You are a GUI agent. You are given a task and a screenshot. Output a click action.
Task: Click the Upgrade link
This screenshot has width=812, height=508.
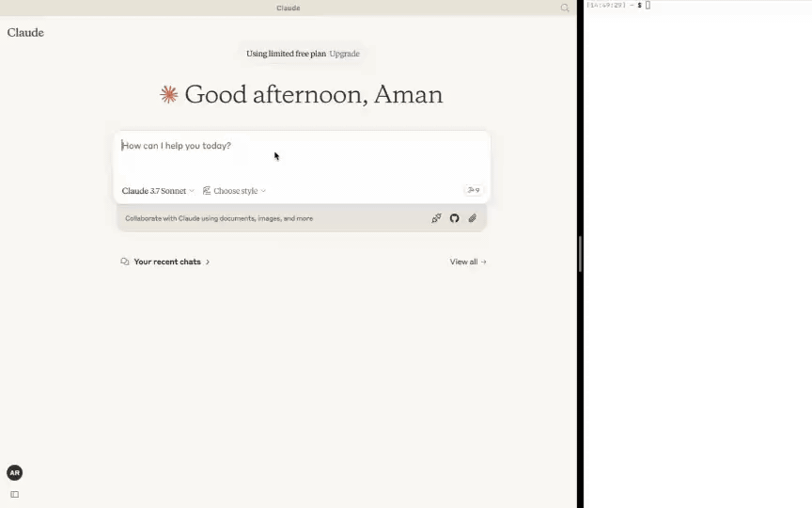point(344,54)
